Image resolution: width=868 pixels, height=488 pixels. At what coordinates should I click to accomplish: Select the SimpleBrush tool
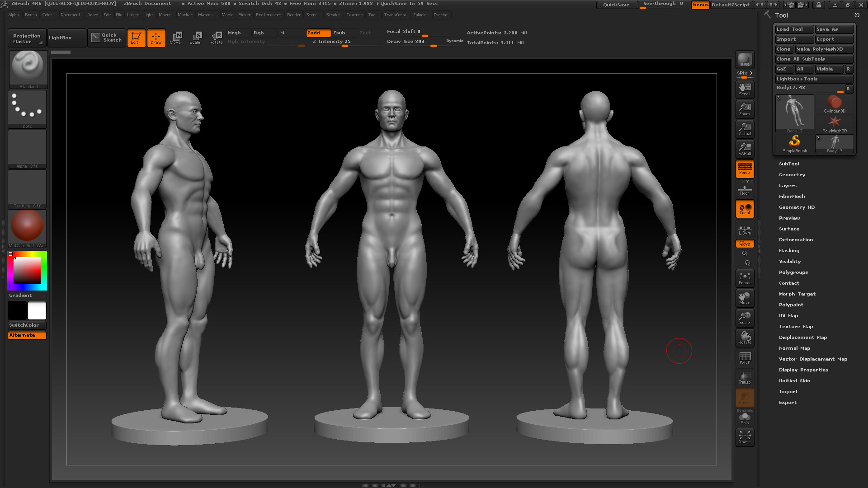(x=795, y=144)
